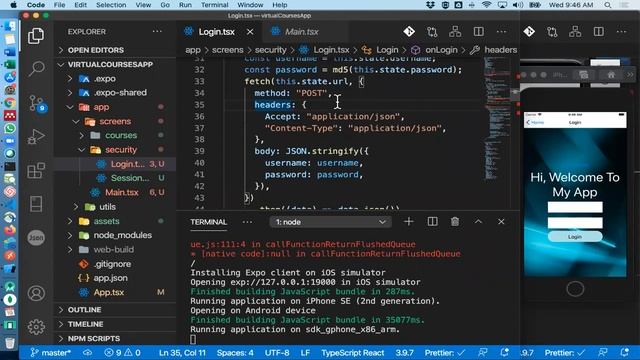Click the notifications bell in status bar
This screenshot has width=640, height=360.
pyautogui.click(x=504, y=353)
